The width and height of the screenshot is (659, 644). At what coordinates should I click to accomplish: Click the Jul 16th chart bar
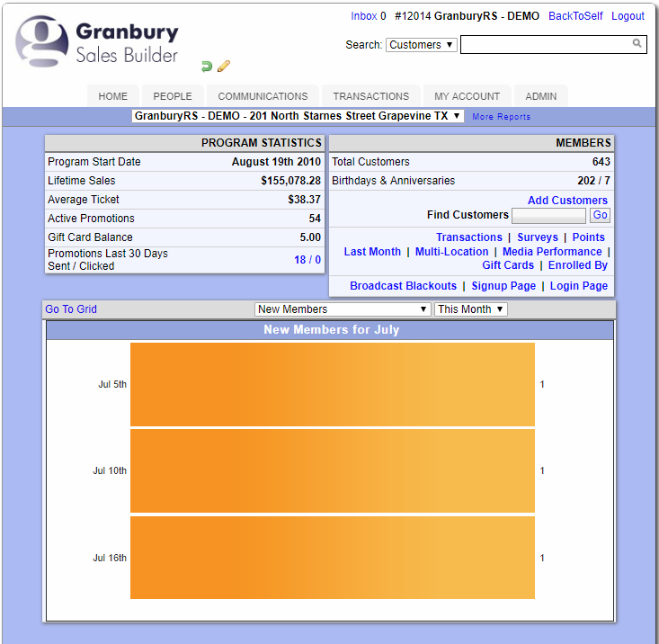coord(333,558)
